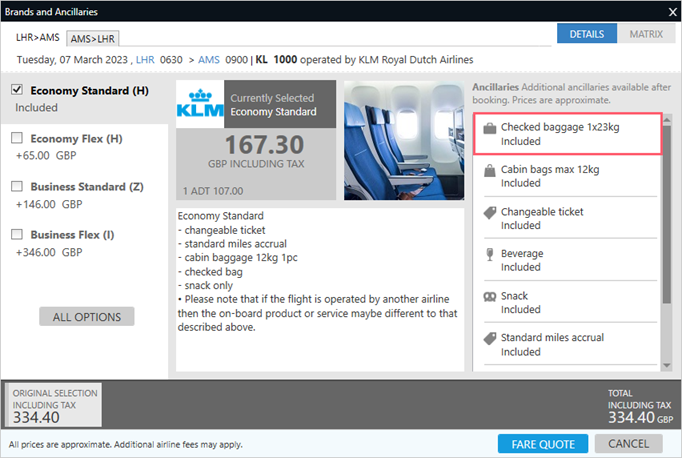Viewport: 682px width, 458px height.
Task: Switch to the AMS>LHR flight tab
Action: click(x=92, y=38)
